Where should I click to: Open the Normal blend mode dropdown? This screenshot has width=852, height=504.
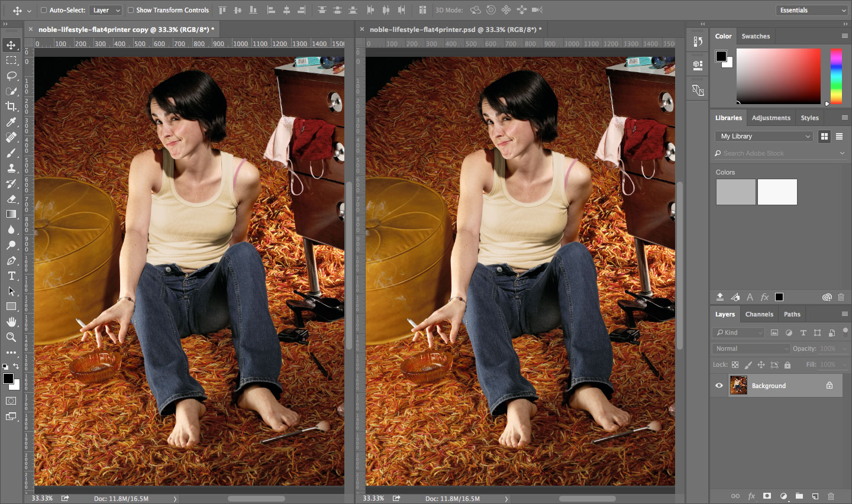pos(750,348)
